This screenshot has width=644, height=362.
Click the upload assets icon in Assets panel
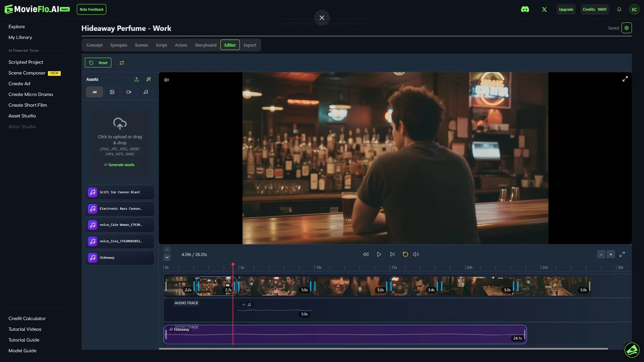[x=137, y=79]
